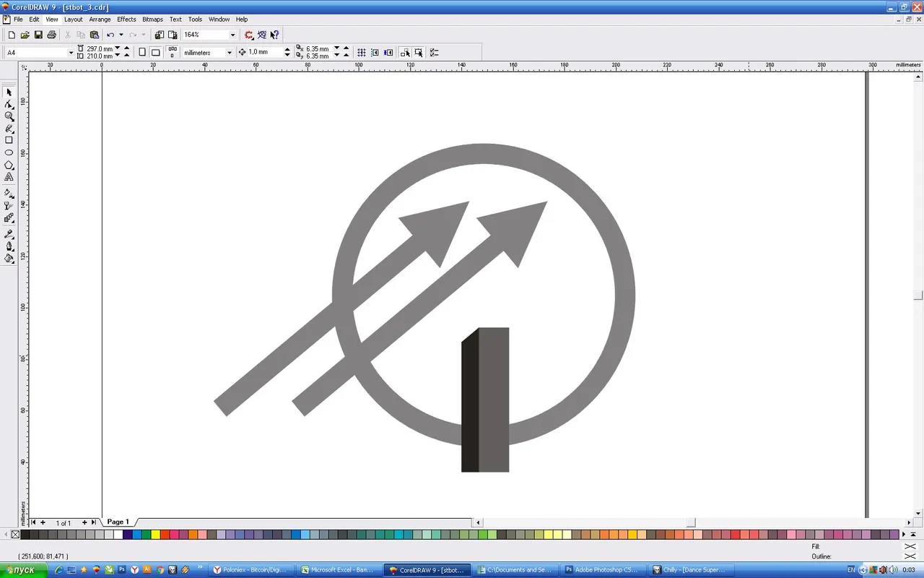Screen dimensions: 924x578
Task: Undo the last action
Action: [110, 35]
